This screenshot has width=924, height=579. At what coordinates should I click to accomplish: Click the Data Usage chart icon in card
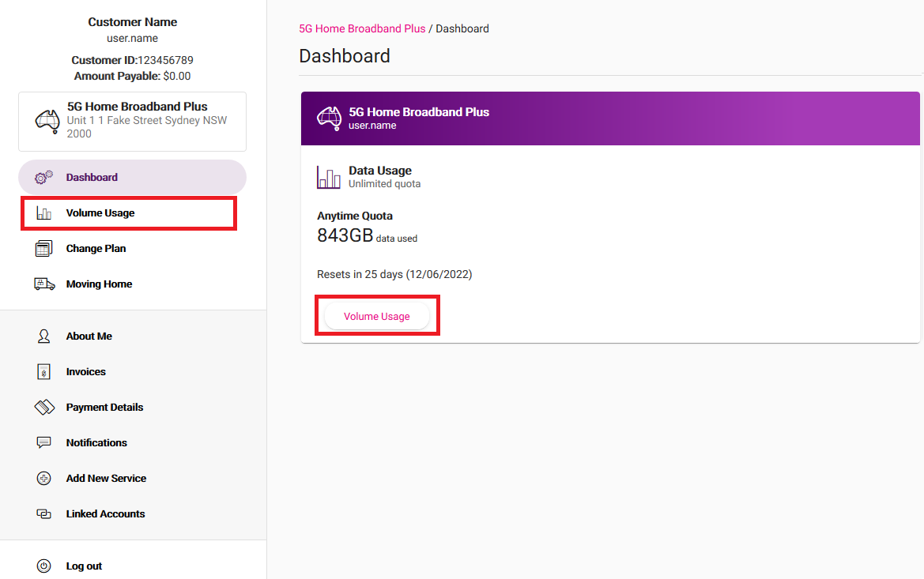[328, 177]
